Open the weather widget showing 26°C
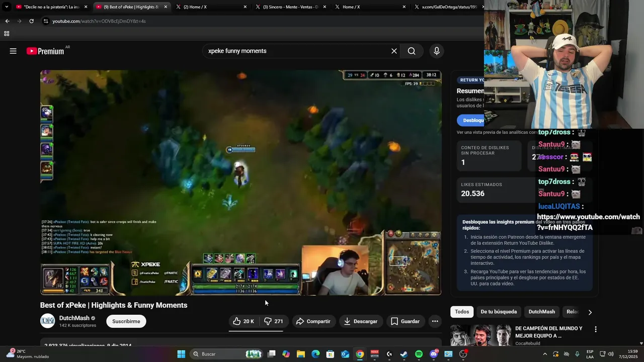Screen dimensions: 644x362 pyautogui.click(x=27, y=354)
